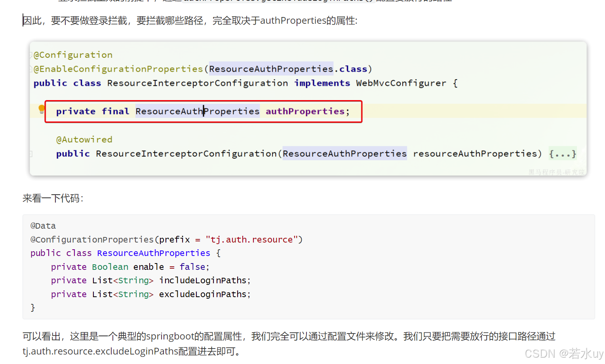The height and width of the screenshot is (364, 605).
Task: Click the "tj.auth.resource" prefix string
Action: (251, 240)
